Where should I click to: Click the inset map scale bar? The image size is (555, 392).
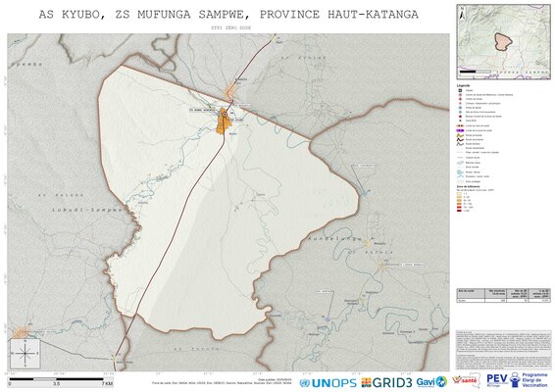point(475,72)
